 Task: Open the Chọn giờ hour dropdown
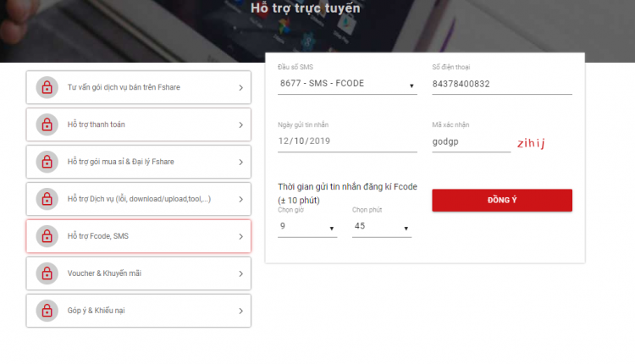point(307,226)
